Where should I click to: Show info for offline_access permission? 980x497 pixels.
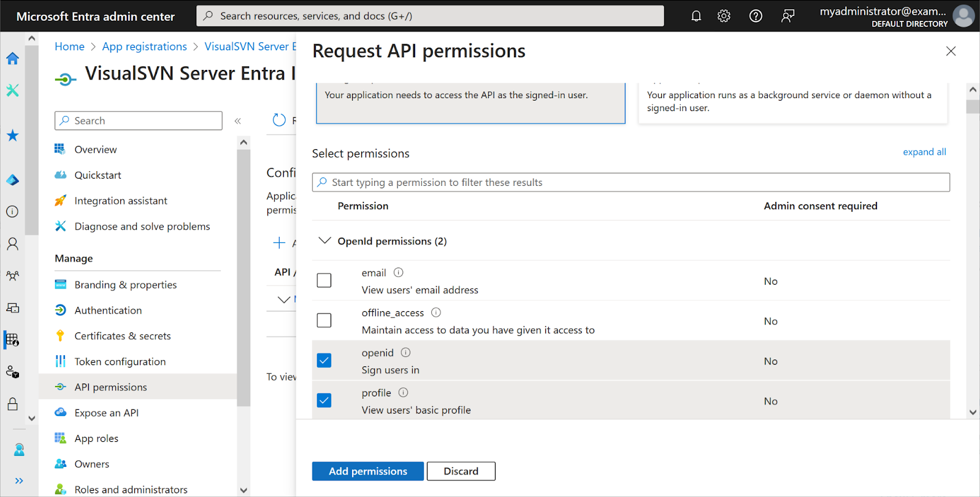(436, 312)
